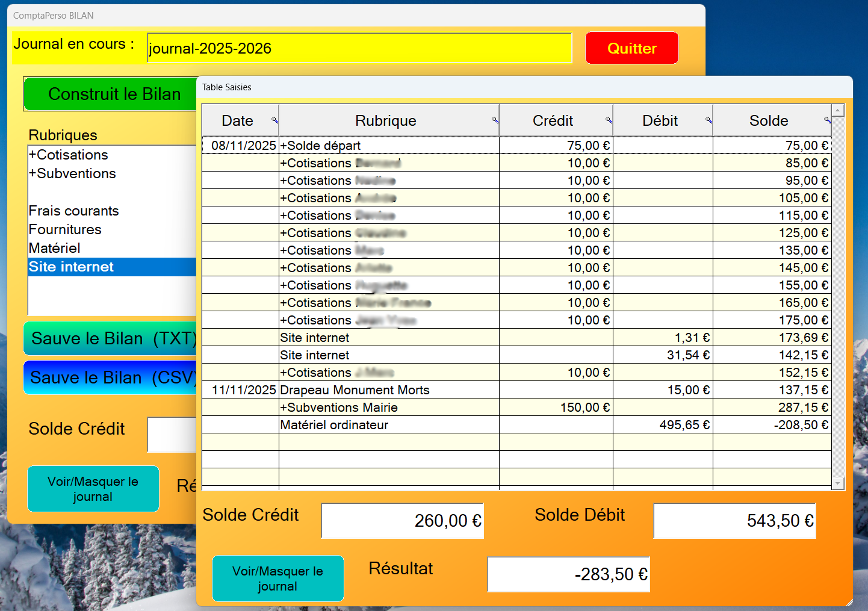Choose Frais courants in the Rubriques list
Screen dimensions: 868x611
coord(74,211)
